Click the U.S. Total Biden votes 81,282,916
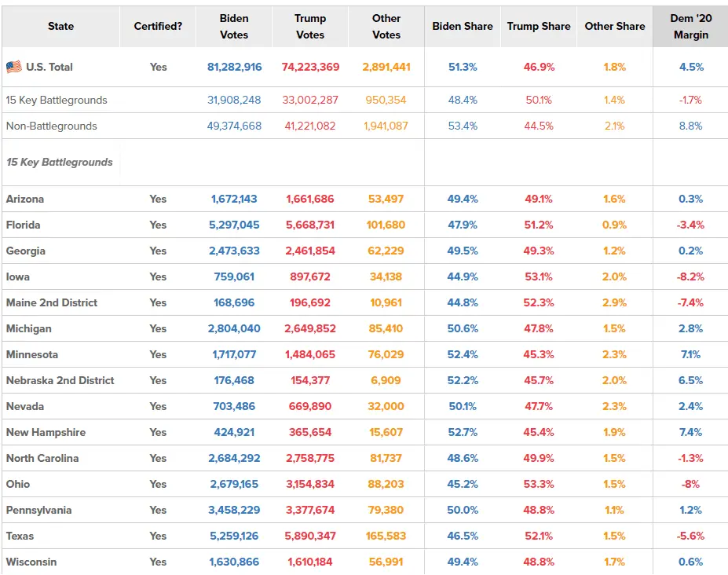This screenshot has width=728, height=575. (234, 67)
